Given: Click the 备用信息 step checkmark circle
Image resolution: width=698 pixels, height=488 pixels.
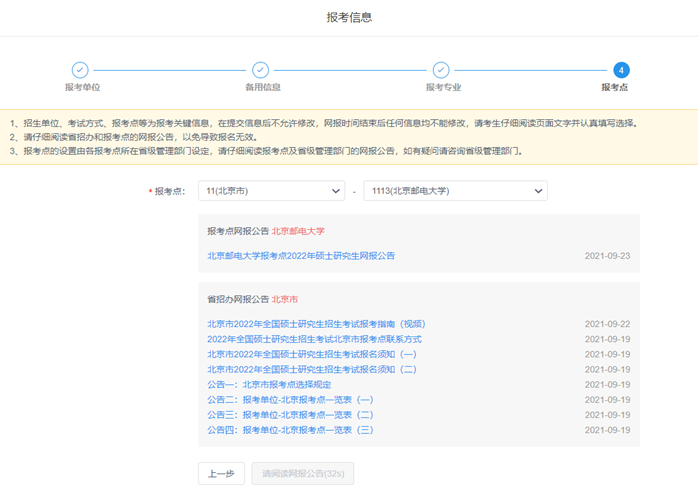Looking at the screenshot, I should click(260, 70).
